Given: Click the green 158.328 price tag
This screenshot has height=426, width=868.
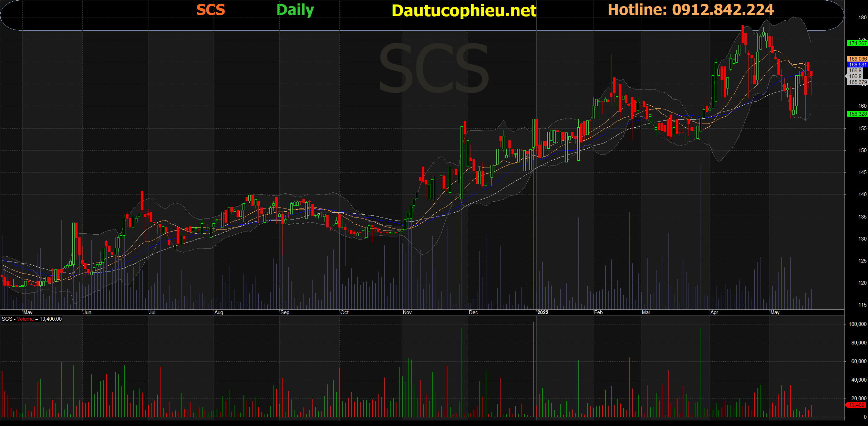Looking at the screenshot, I should [857, 114].
